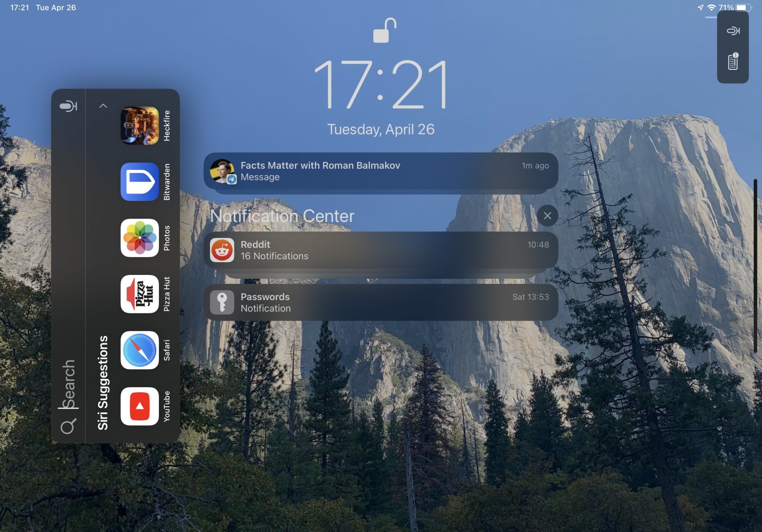Tap the Pizza Hut app icon
Screen dimensions: 762x532
(x=139, y=294)
